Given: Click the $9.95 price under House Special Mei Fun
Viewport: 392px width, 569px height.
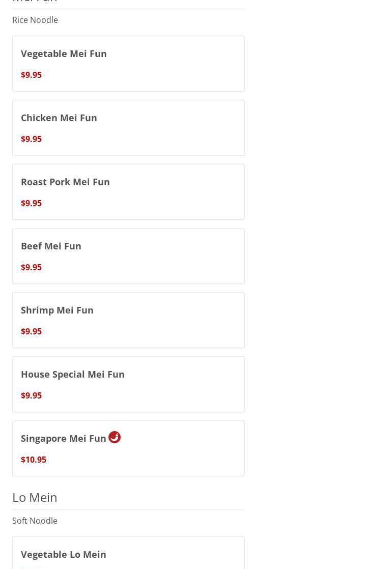Looking at the screenshot, I should coord(31,395).
